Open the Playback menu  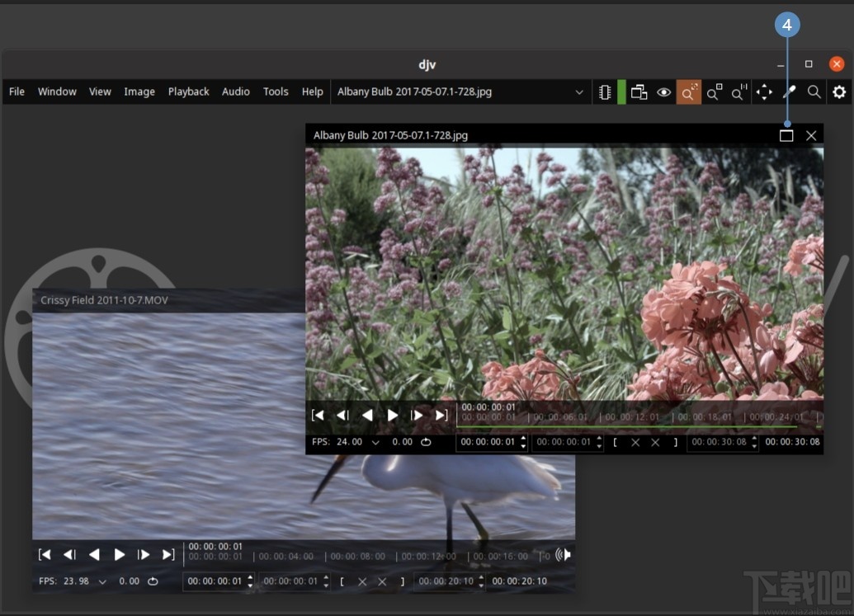click(188, 92)
